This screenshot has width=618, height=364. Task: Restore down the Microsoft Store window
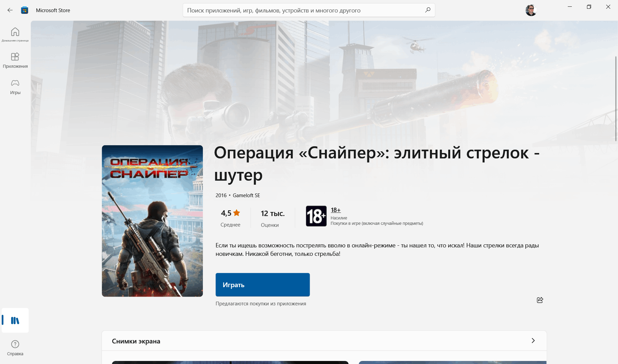(589, 7)
